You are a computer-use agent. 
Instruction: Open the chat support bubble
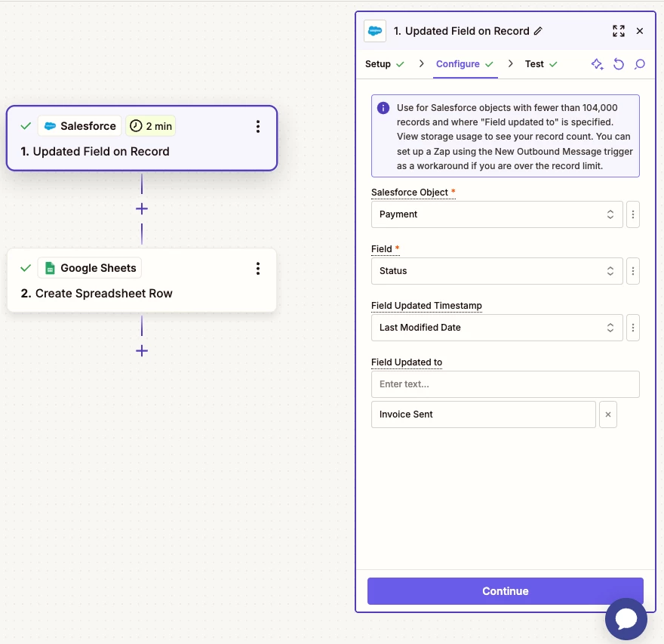(x=626, y=619)
